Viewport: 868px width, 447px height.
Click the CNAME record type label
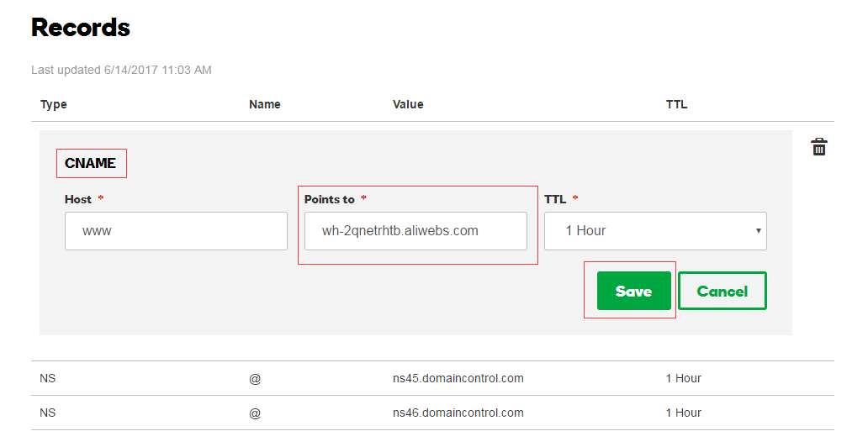tap(90, 163)
